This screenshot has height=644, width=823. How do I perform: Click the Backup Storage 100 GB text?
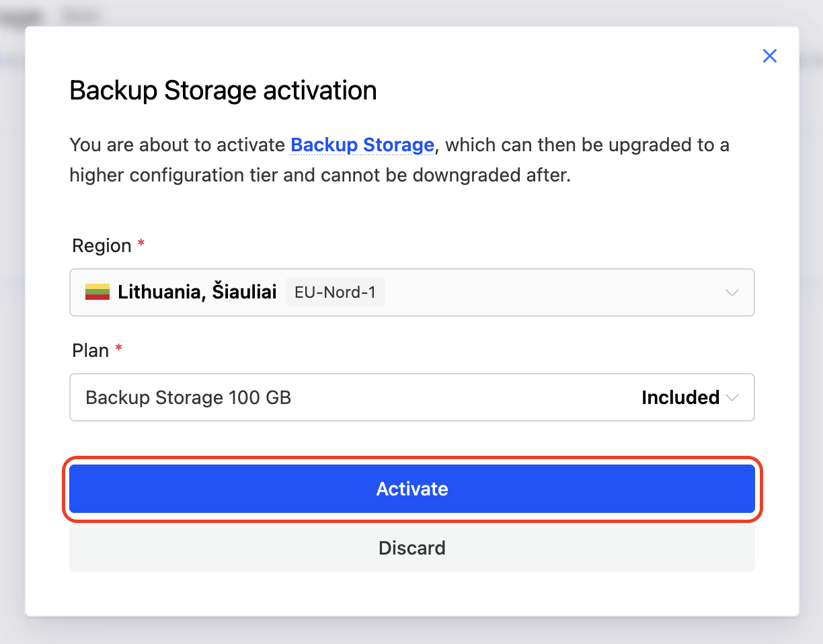point(188,397)
